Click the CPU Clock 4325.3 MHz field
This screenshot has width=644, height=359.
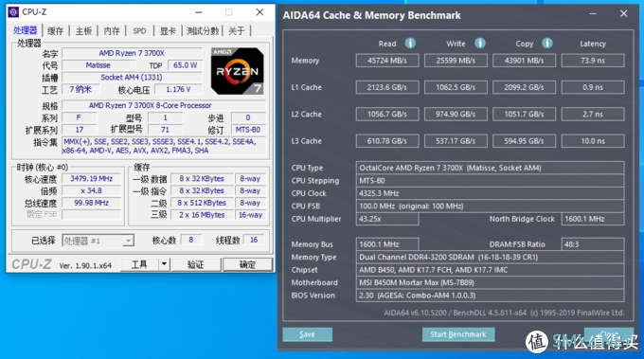coord(490,193)
